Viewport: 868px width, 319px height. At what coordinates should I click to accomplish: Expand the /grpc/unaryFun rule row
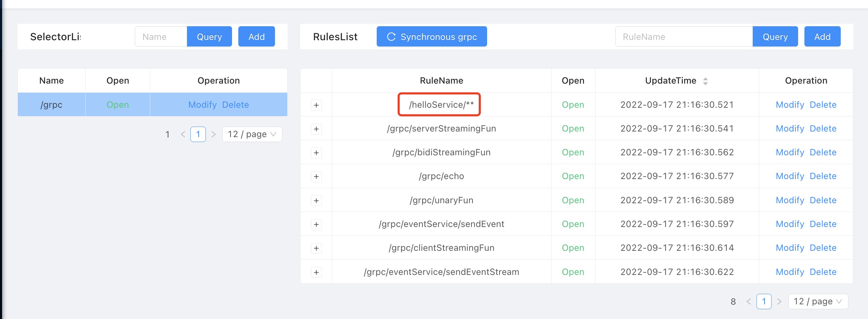pyautogui.click(x=316, y=200)
